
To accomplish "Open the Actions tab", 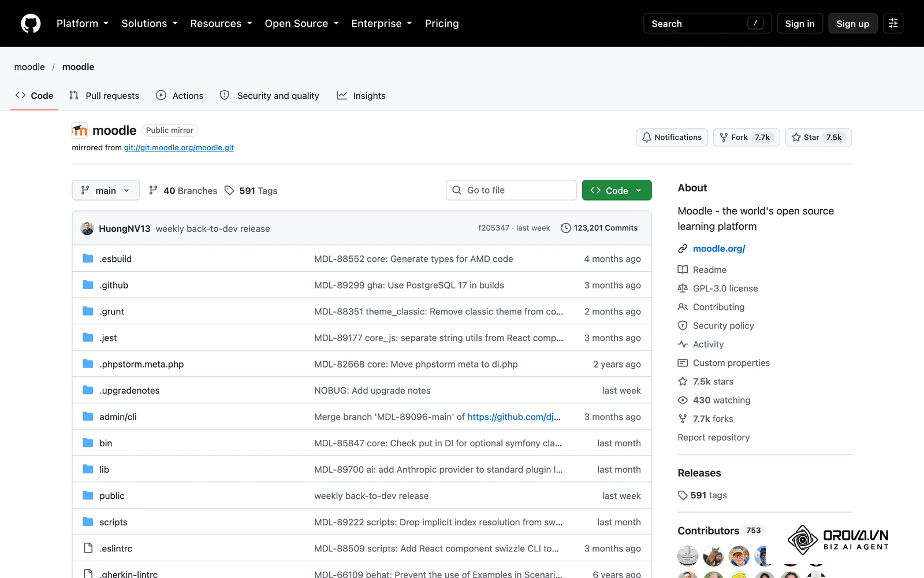I will 180,95.
